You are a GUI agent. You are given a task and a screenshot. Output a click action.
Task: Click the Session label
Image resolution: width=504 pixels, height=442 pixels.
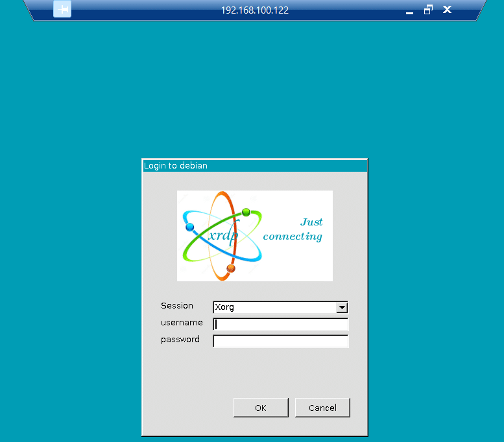pyautogui.click(x=177, y=306)
